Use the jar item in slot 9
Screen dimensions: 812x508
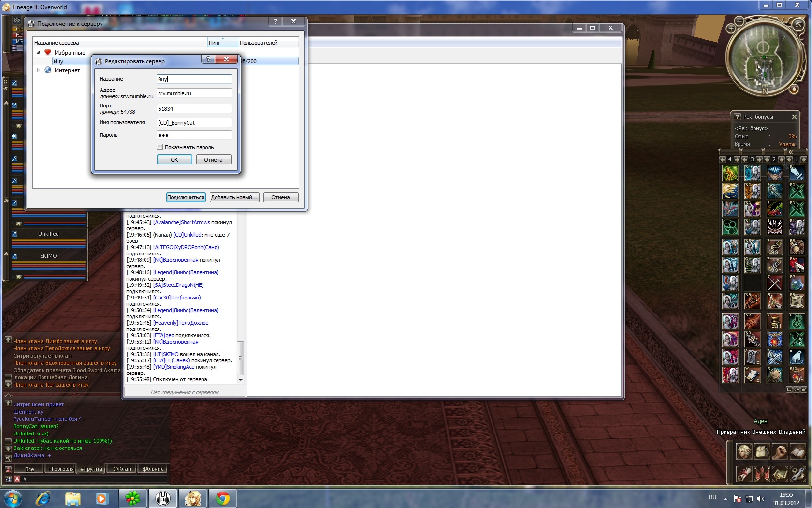click(x=775, y=321)
